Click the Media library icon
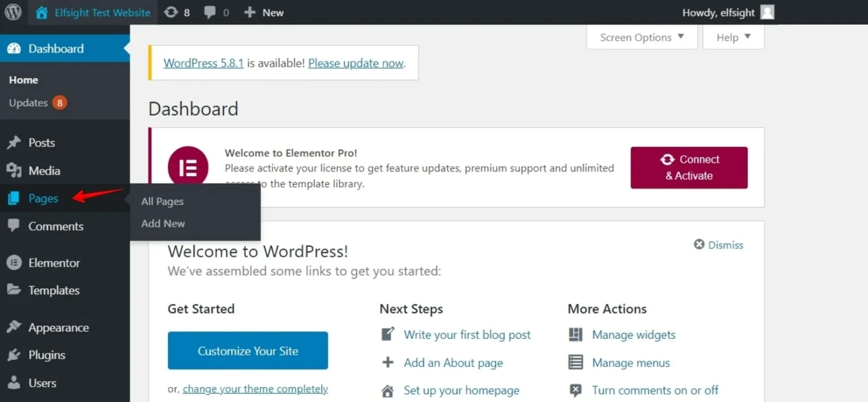 point(15,171)
